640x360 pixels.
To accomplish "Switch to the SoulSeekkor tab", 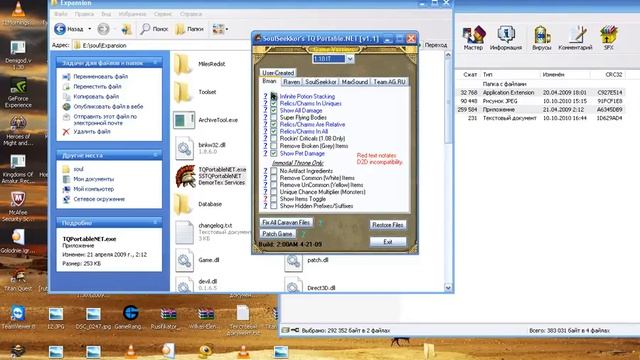I will click(x=321, y=82).
